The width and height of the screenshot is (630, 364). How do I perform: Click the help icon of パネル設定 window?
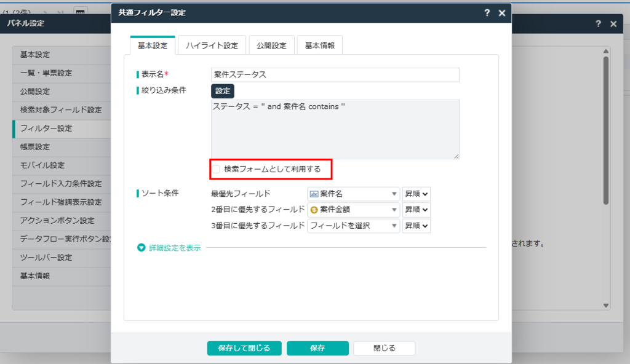pyautogui.click(x=598, y=23)
